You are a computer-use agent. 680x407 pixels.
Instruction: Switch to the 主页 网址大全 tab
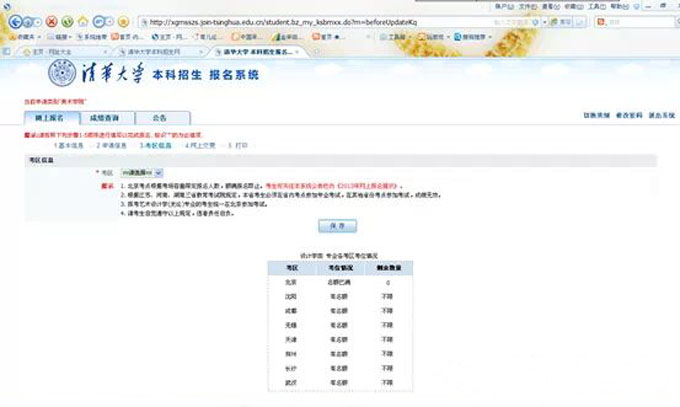[63, 52]
